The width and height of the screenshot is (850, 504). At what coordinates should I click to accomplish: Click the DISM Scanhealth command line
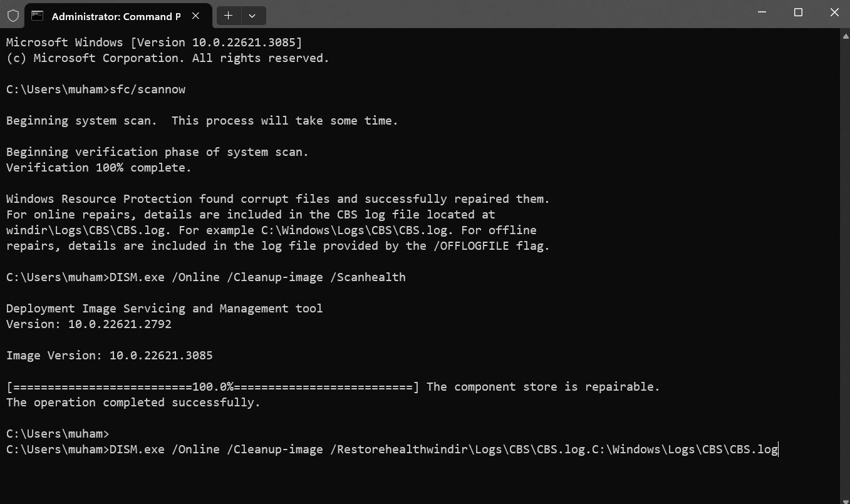point(206,277)
